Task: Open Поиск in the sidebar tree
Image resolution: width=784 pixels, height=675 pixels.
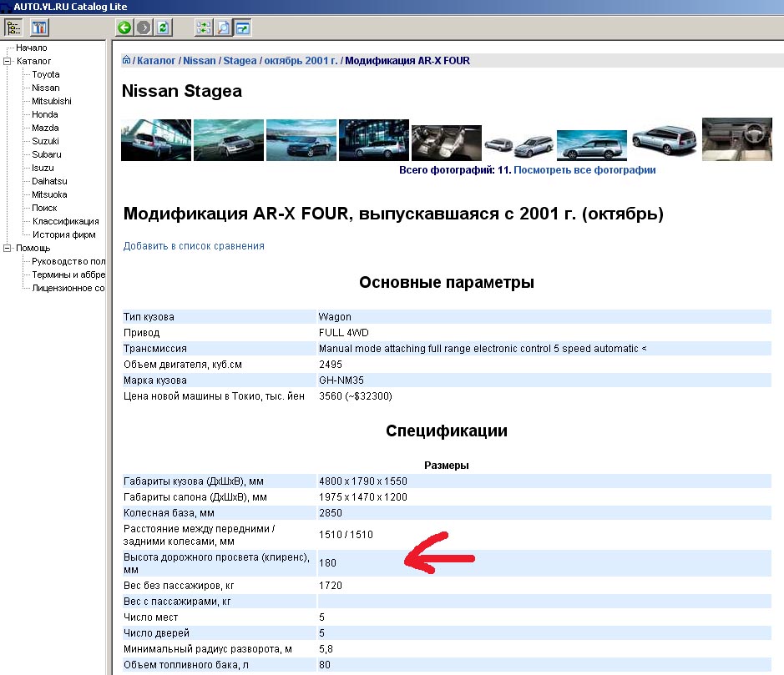Action: point(44,208)
